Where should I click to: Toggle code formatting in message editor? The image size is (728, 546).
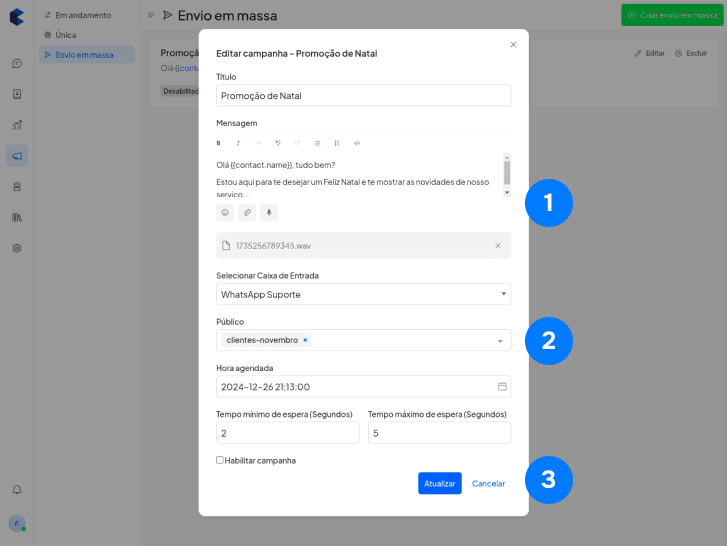click(357, 143)
